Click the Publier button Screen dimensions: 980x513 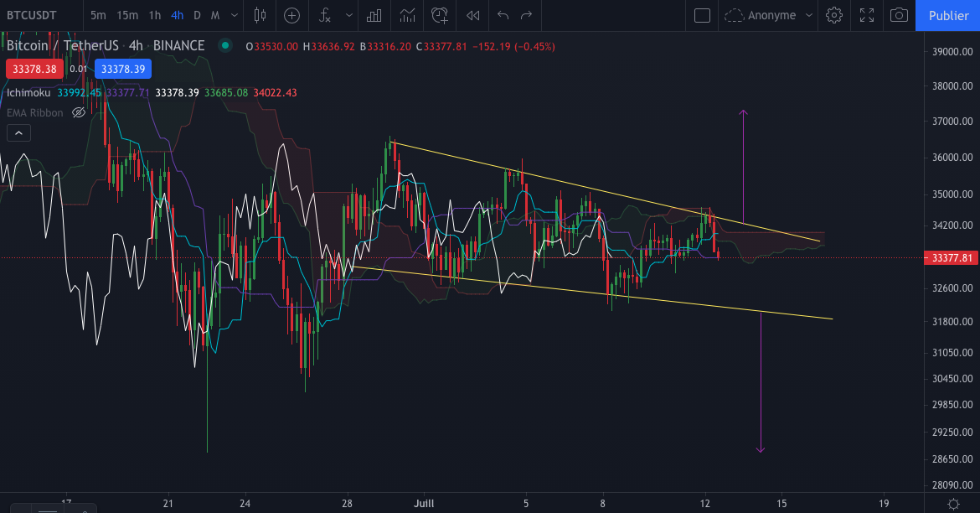point(951,15)
